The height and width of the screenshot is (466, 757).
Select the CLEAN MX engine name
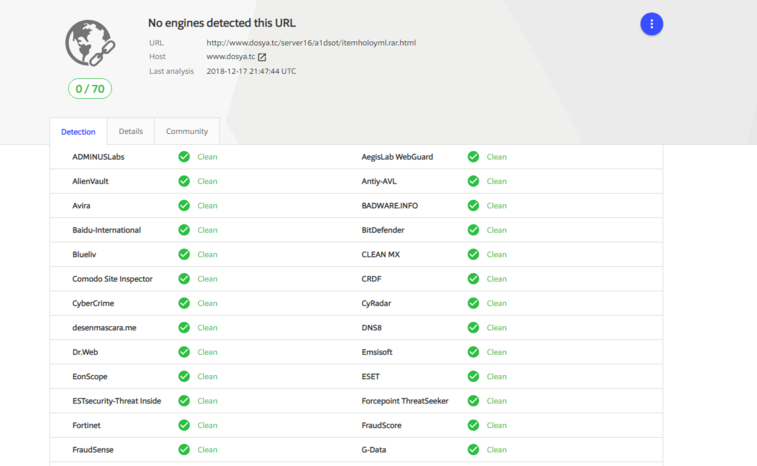click(380, 254)
